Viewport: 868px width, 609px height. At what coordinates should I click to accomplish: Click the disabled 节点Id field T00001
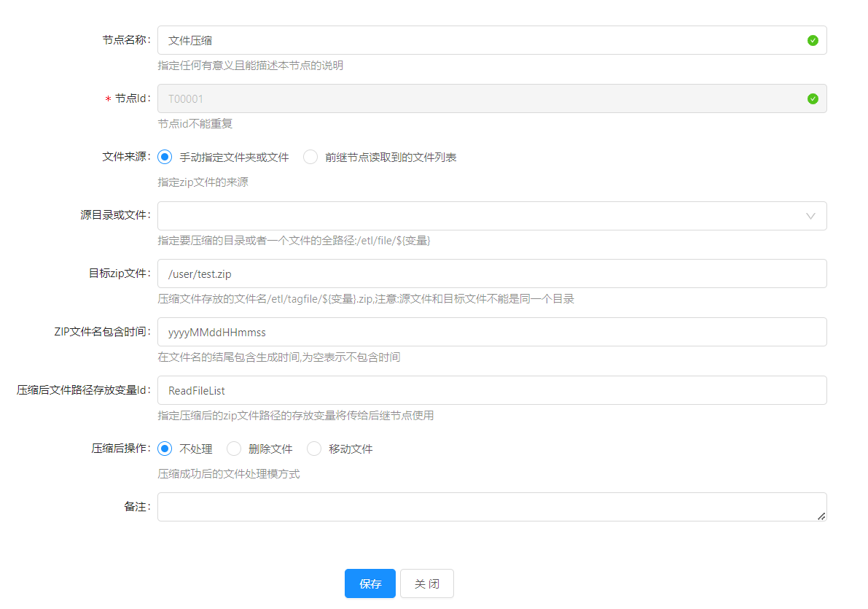tap(481, 99)
